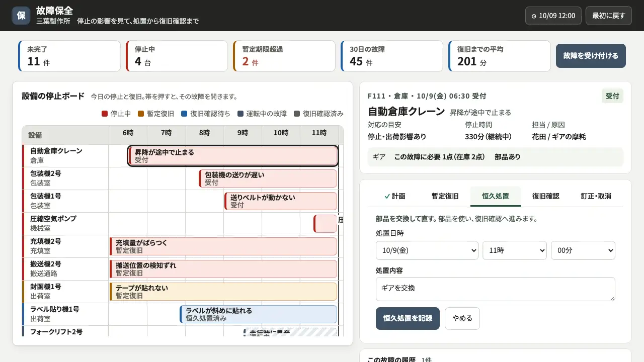This screenshot has width=644, height=362.
Task: Click the 停止中 4台 summary card
Action: coord(177,56)
